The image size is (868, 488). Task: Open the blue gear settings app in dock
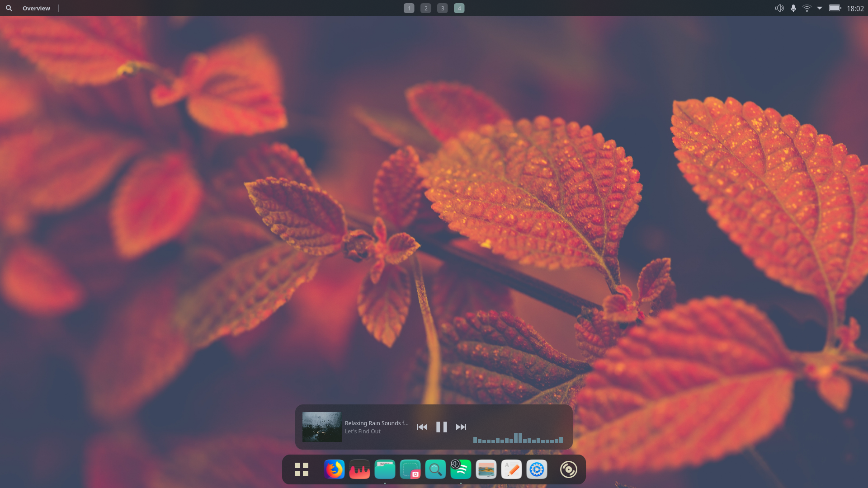click(537, 469)
